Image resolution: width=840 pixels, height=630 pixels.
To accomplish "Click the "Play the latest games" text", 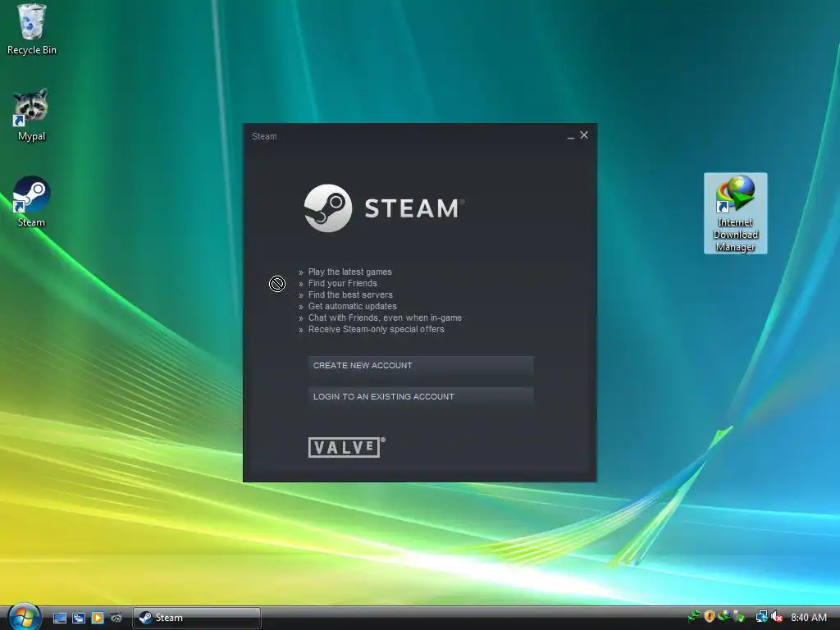I will [x=349, y=272].
